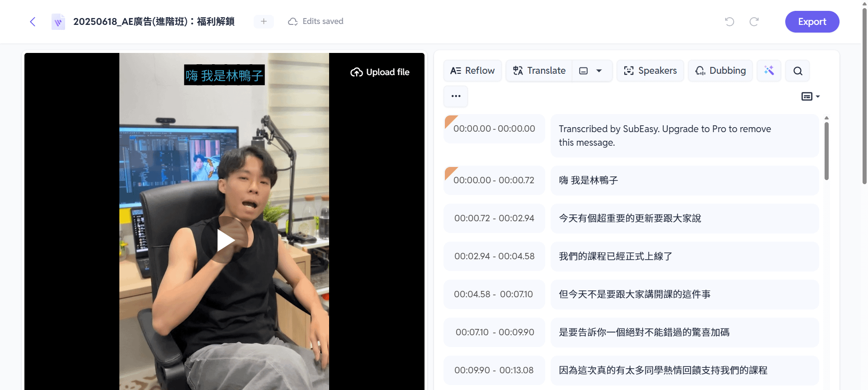The width and height of the screenshot is (868, 390).
Task: Click the back arrow icon
Action: coord(33,22)
